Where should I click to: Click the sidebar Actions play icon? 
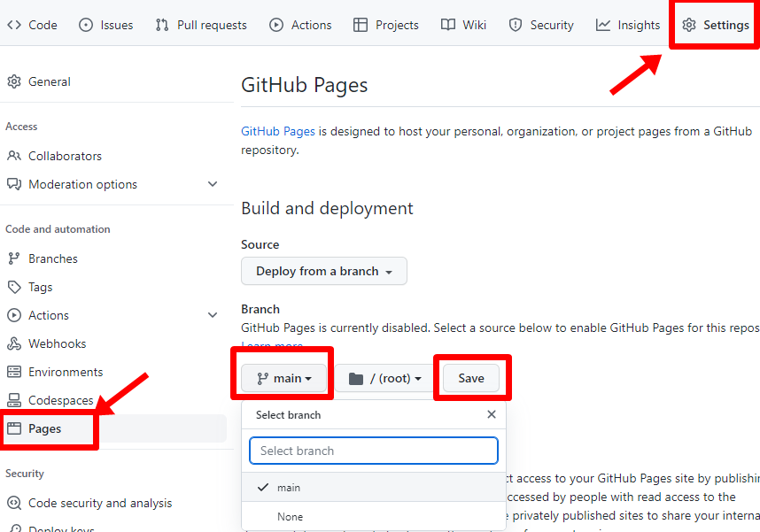[14, 315]
